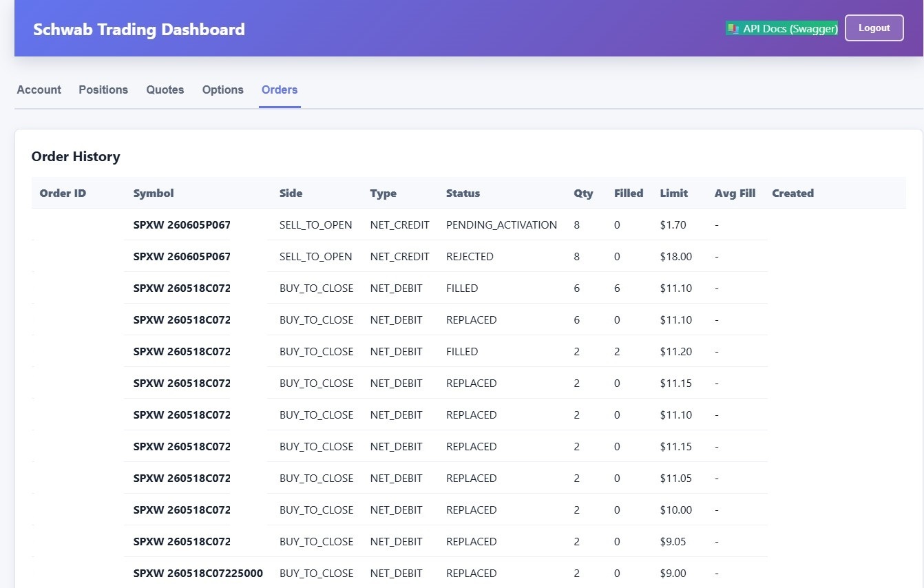The height and width of the screenshot is (588, 924).
Task: Select the symbol in the PENDING_ACTIVATION row
Action: [x=182, y=225]
